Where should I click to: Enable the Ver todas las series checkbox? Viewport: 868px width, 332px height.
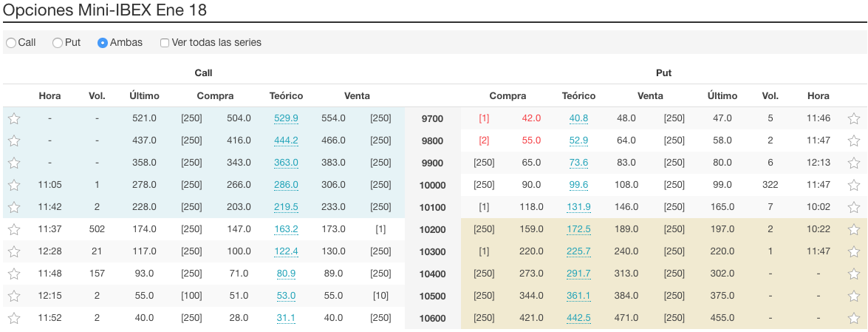[x=165, y=43]
